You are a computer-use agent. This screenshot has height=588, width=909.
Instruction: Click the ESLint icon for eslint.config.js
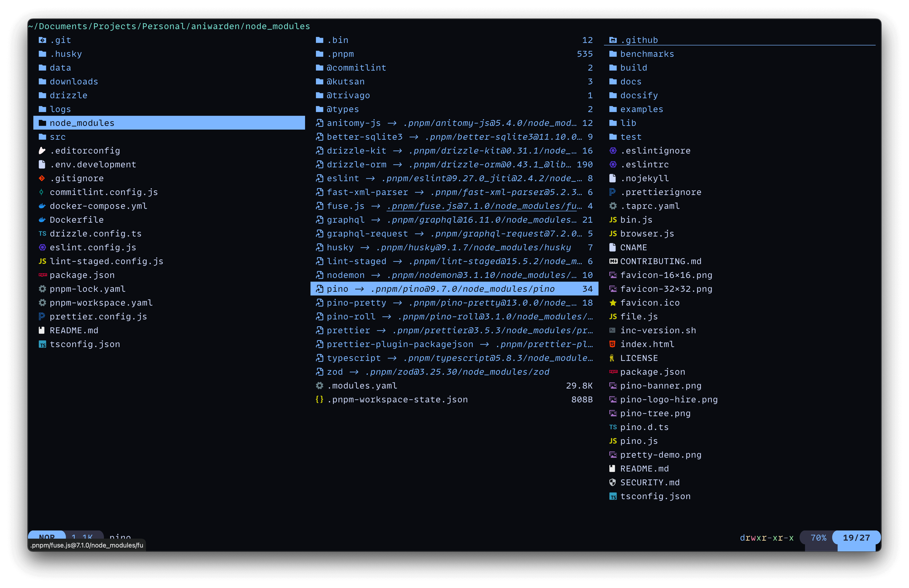[x=42, y=247]
